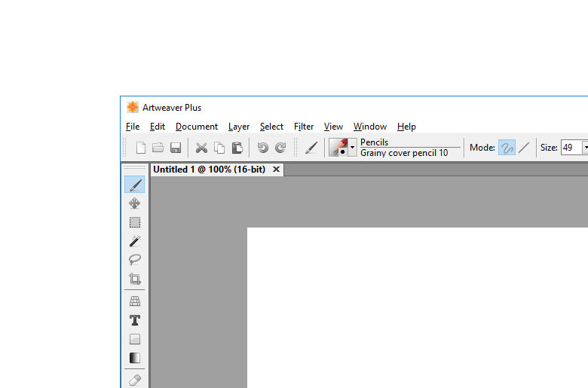Open the Select menu
This screenshot has width=588, height=388.
click(271, 127)
